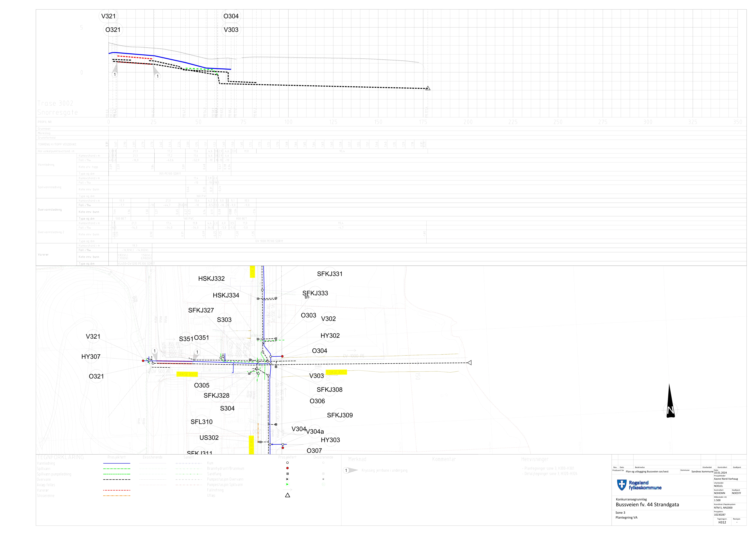Image resolution: width=756 pixels, height=535 pixels.
Task: Select hydrant label HY302
Action: tap(330, 336)
